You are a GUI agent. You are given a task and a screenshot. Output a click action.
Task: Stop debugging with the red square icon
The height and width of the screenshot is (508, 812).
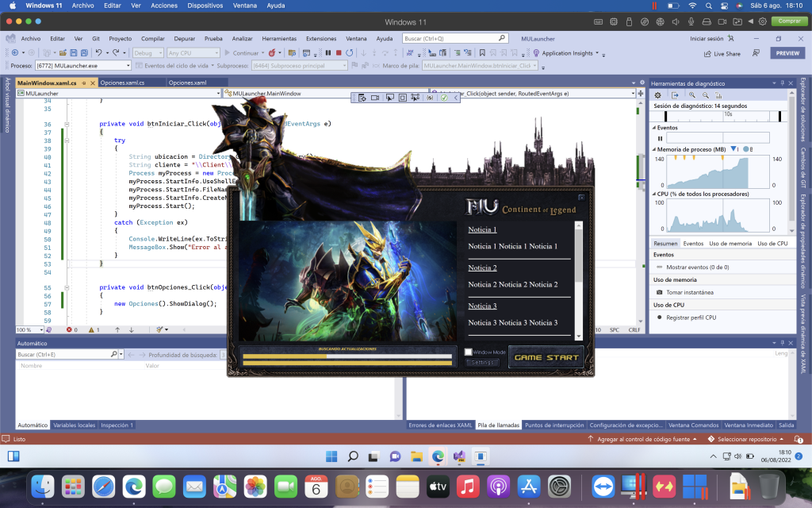339,53
